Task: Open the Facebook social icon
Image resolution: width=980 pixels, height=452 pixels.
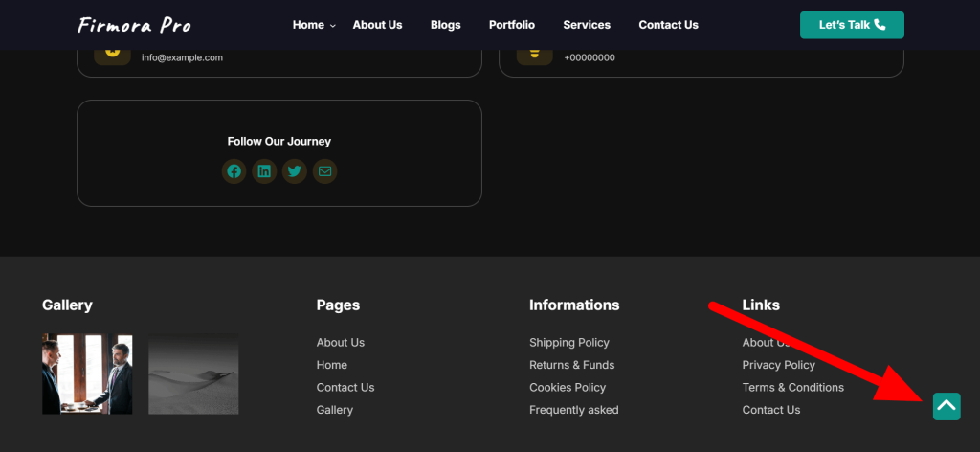Action: pos(234,171)
